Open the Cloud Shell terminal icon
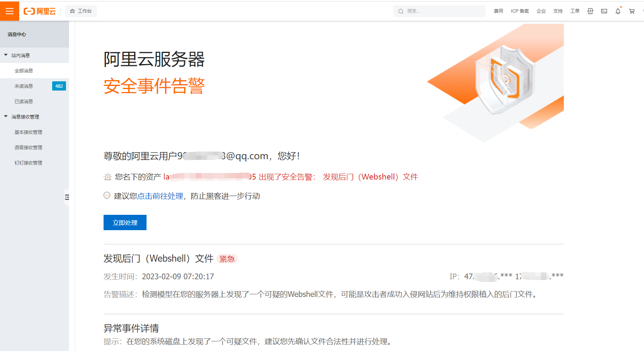The width and height of the screenshot is (644, 351). [x=604, y=11]
